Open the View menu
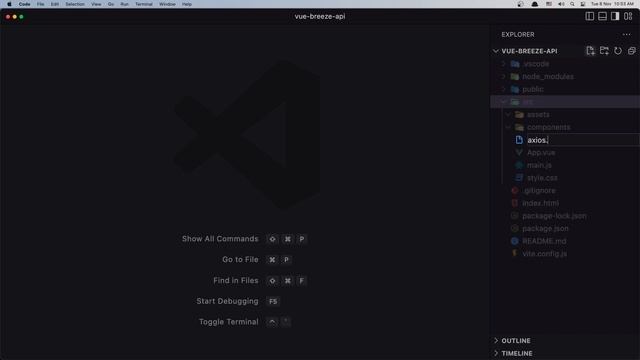The image size is (640, 360). tap(96, 4)
